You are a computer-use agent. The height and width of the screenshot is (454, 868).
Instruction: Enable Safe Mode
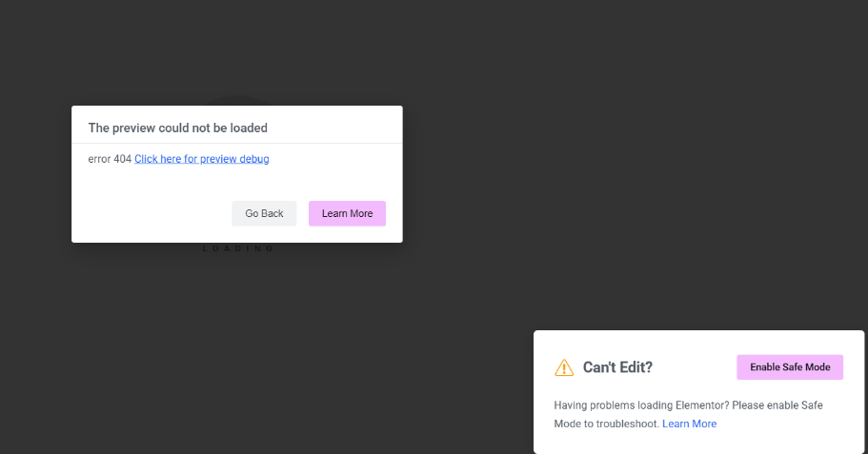[789, 366]
